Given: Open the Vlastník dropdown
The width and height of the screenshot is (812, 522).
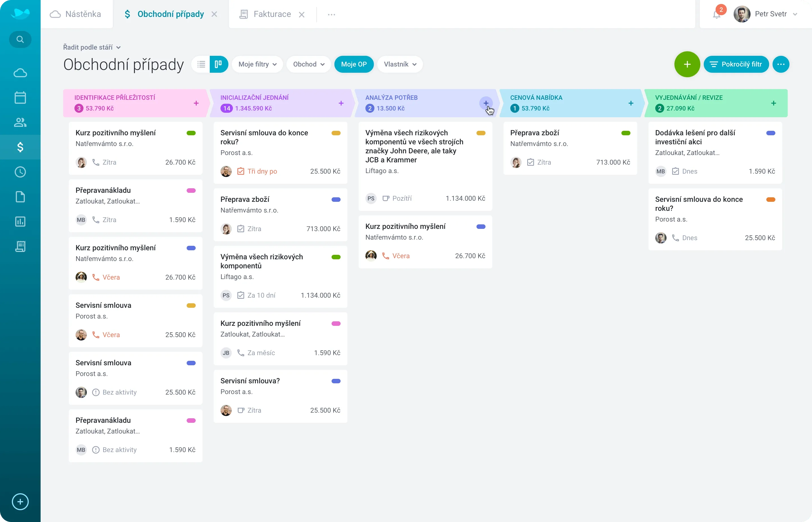Looking at the screenshot, I should coord(400,64).
